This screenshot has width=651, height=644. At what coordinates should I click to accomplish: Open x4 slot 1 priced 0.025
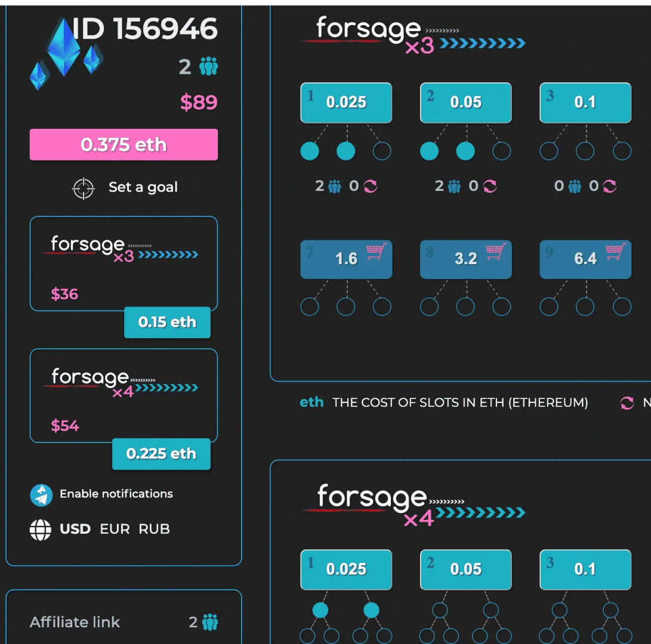pyautogui.click(x=346, y=569)
